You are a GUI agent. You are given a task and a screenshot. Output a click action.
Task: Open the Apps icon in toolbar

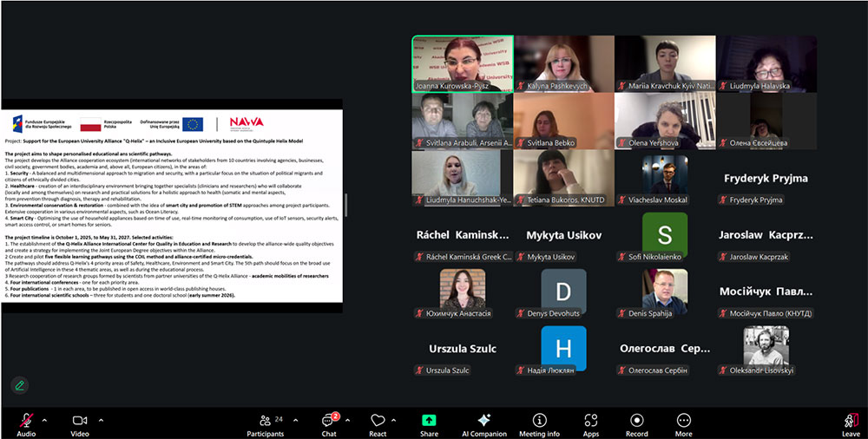[591, 422]
